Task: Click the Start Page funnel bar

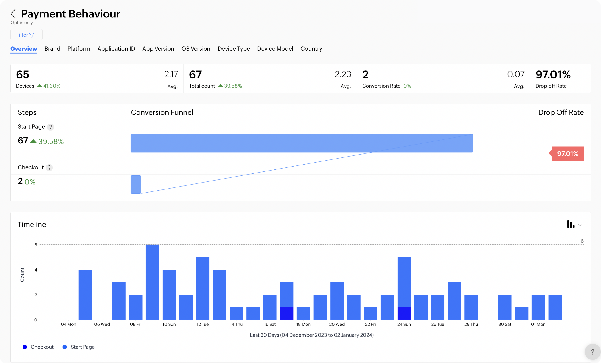Action: point(301,143)
